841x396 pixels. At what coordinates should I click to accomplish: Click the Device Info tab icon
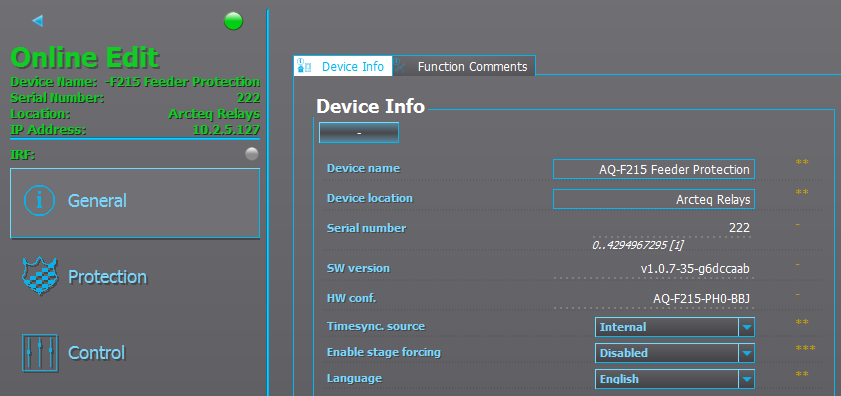pyautogui.click(x=305, y=66)
